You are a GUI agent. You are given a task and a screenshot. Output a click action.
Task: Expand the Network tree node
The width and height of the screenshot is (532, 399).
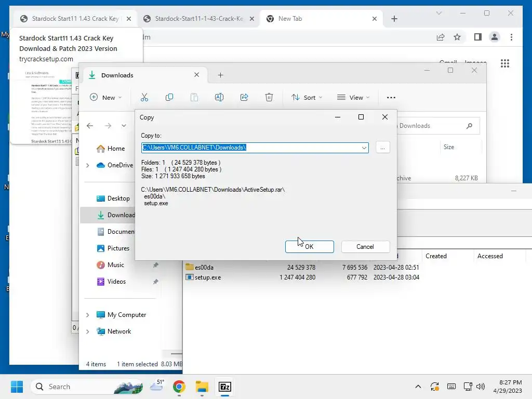point(87,331)
